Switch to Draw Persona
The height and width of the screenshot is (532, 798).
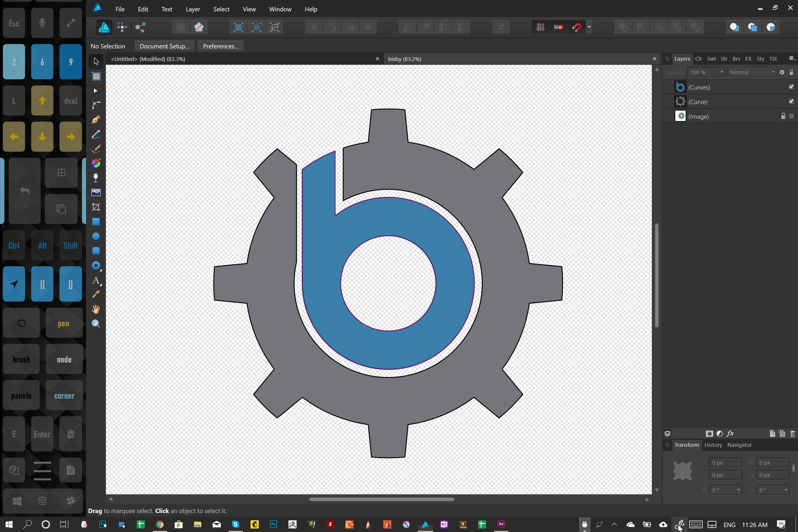(104, 27)
